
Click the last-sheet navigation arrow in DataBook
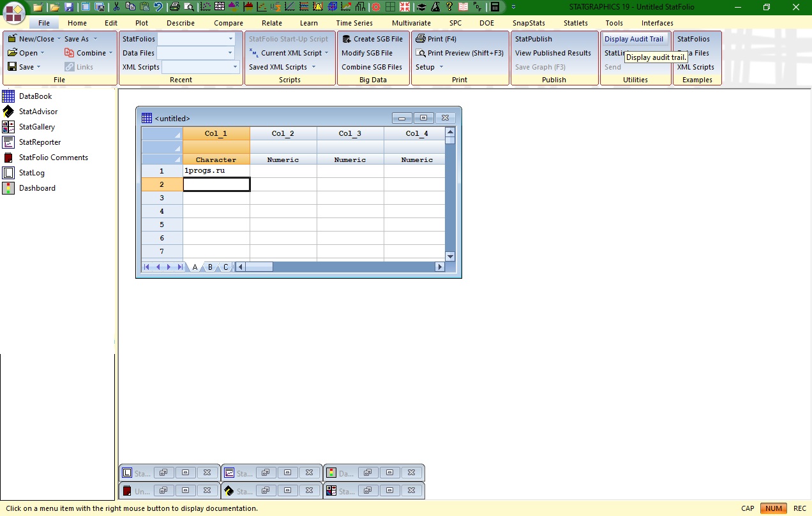pos(181,267)
